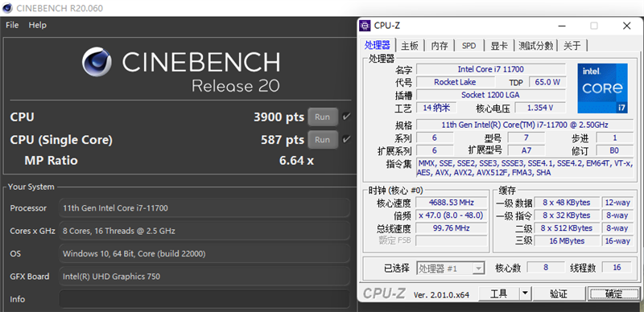Click the core voltage 1.354 V value
The height and width of the screenshot is (312, 644).
(540, 108)
